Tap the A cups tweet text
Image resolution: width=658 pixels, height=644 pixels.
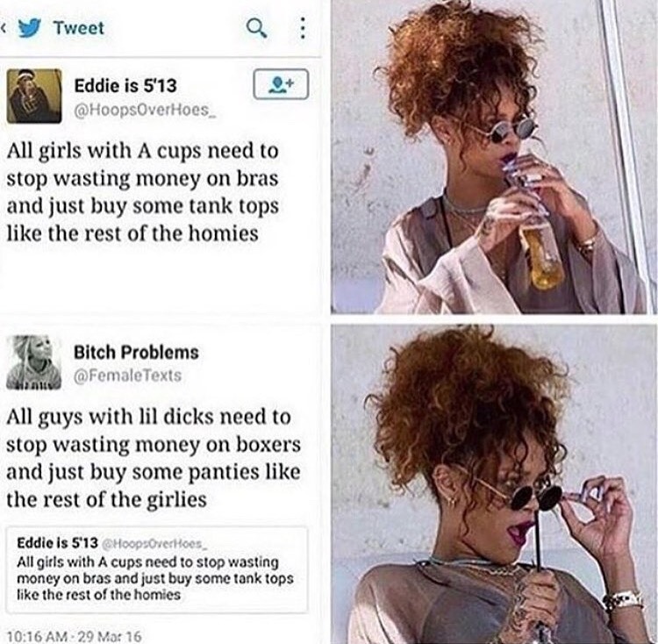tap(143, 192)
